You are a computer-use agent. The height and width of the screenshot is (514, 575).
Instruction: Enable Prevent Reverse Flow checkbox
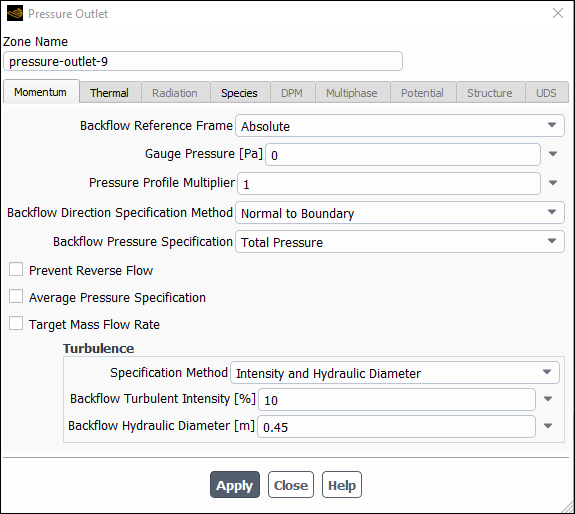click(16, 269)
